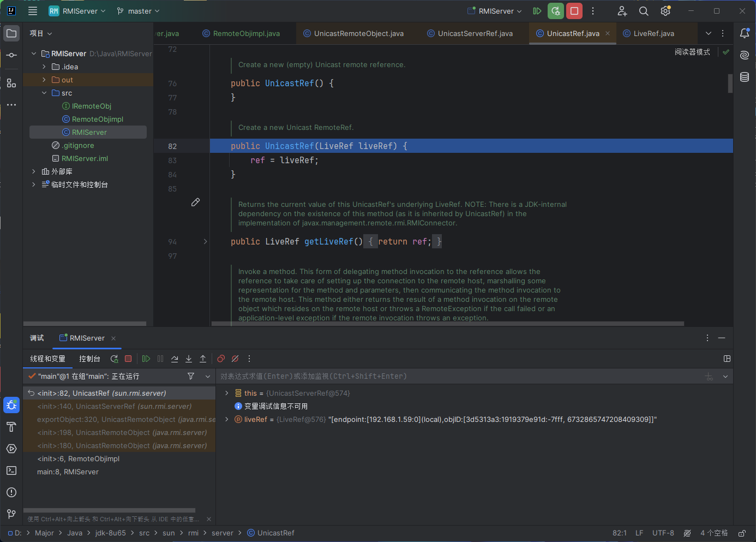Select IRemoteObj in project tree
756x542 pixels.
tap(92, 106)
